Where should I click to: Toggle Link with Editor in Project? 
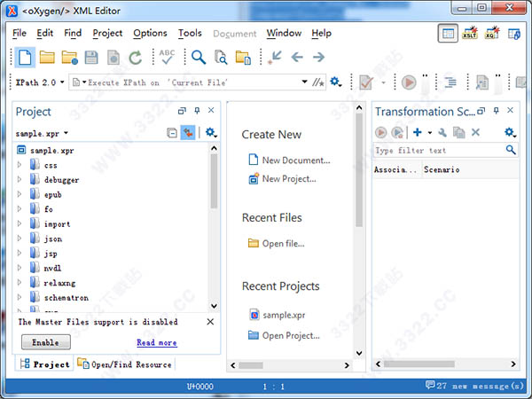[x=188, y=133]
